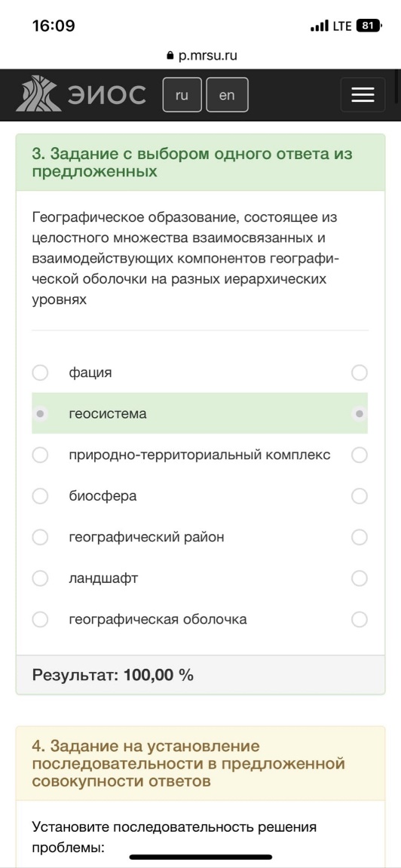Tap the home indicator bar at bottom

(x=200, y=857)
